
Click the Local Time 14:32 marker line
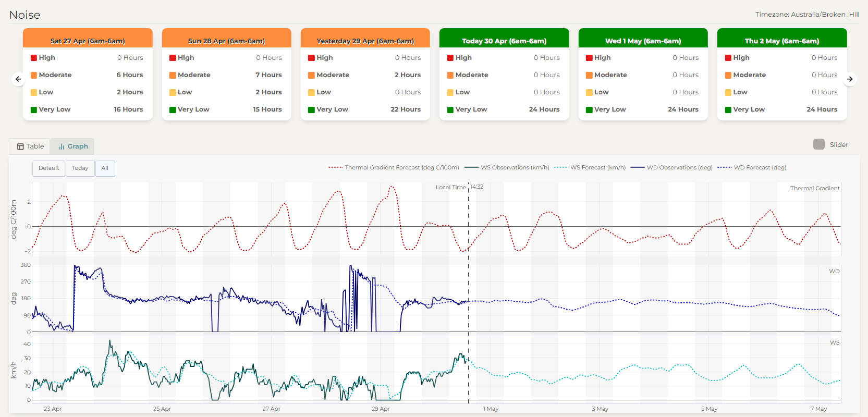468,292
